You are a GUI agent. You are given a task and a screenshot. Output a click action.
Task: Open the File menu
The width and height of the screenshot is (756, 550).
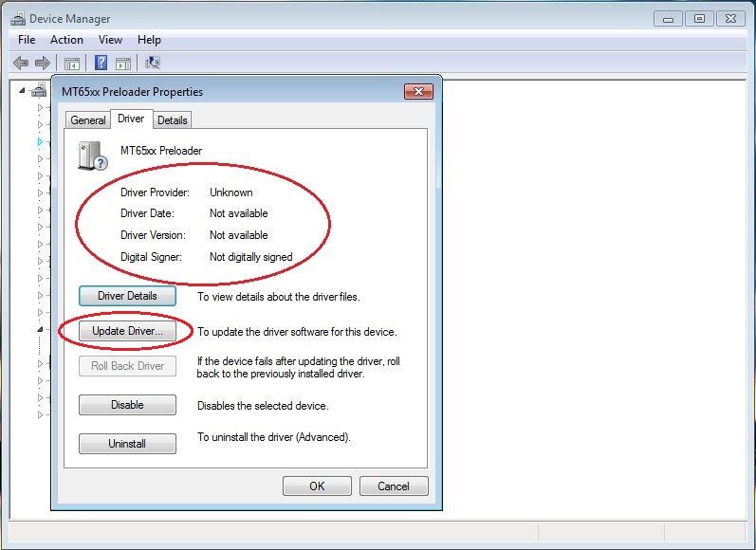[27, 40]
